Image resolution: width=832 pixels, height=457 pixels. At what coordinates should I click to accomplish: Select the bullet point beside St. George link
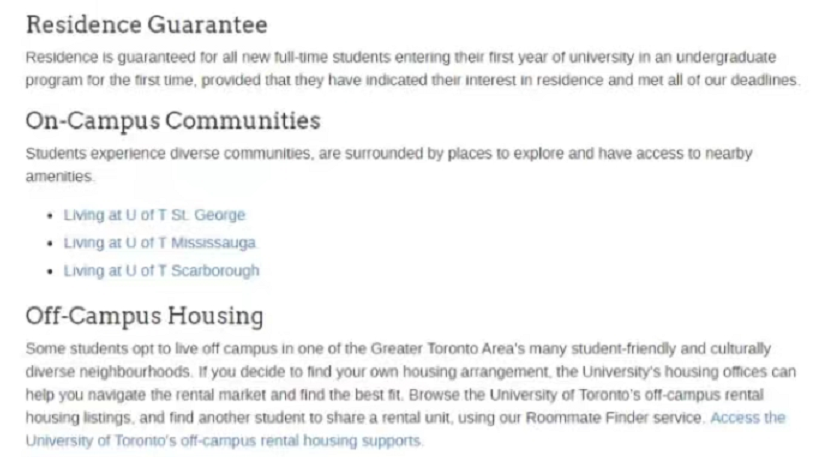pyautogui.click(x=50, y=215)
